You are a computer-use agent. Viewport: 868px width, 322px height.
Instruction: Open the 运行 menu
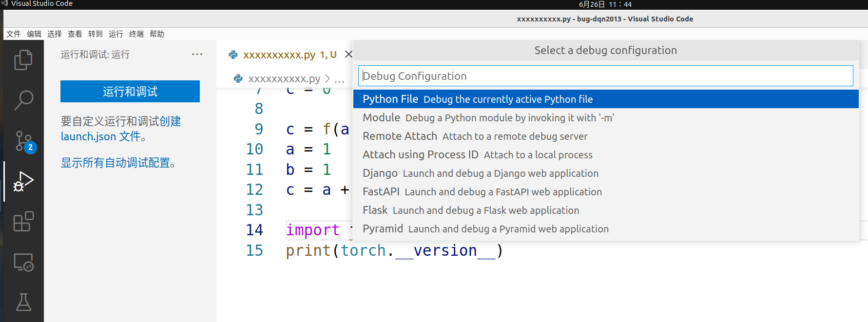pyautogui.click(x=116, y=34)
